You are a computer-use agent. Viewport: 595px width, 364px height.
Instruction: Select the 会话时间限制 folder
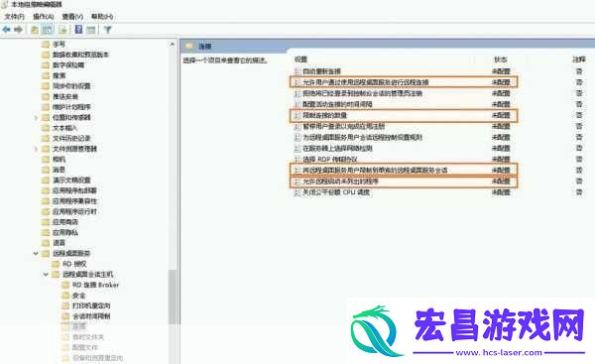[x=91, y=316]
